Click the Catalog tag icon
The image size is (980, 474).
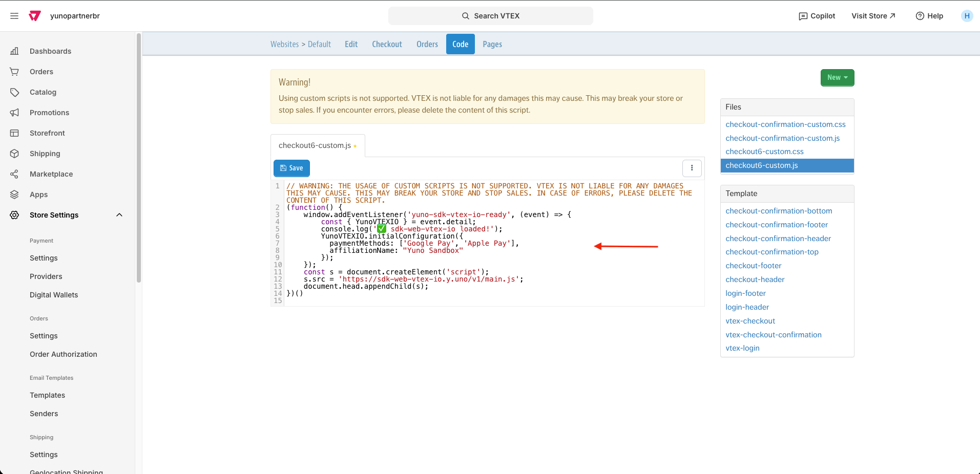[x=14, y=92]
